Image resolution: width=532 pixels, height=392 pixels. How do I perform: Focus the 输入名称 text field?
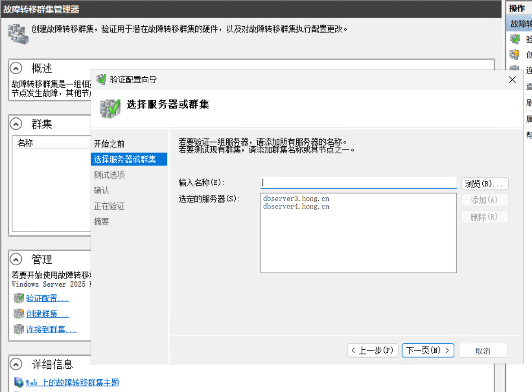pyautogui.click(x=358, y=183)
